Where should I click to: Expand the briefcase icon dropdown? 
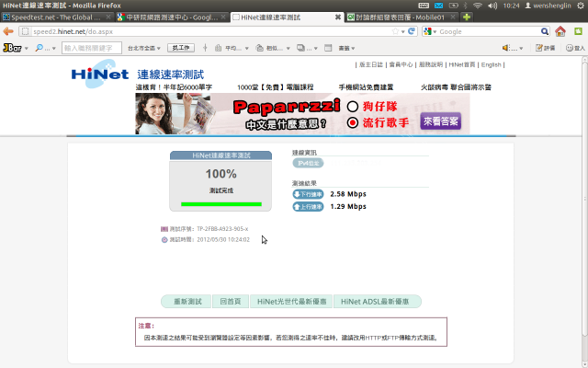(288, 49)
